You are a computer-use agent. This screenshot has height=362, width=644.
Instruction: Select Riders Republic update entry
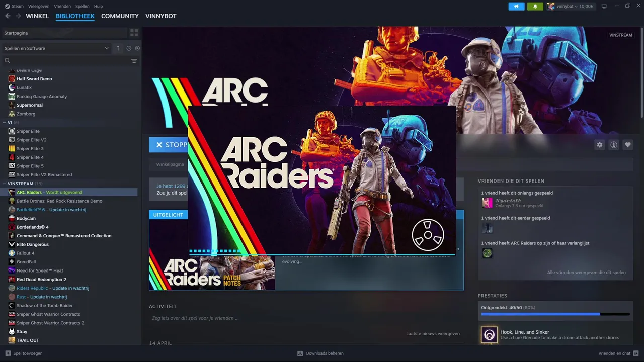pos(53,288)
